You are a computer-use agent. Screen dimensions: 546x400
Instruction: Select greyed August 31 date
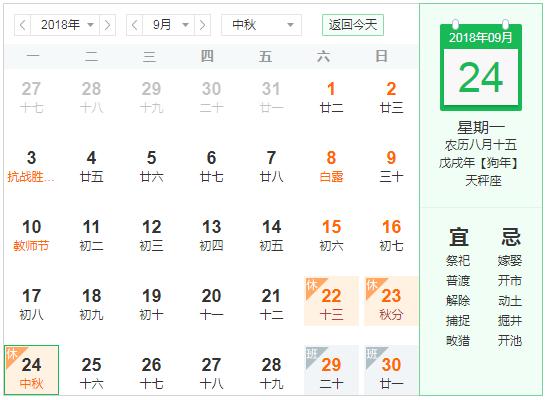pos(271,97)
